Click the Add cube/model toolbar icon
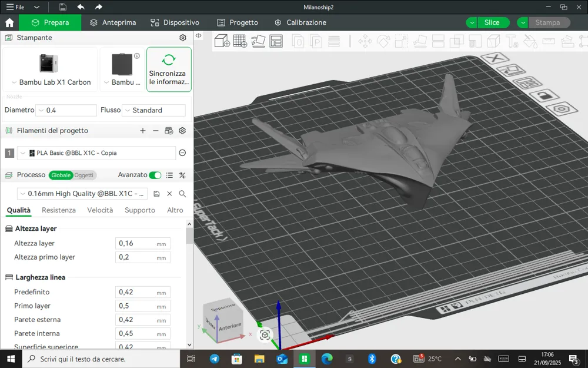The width and height of the screenshot is (588, 368). [x=222, y=41]
